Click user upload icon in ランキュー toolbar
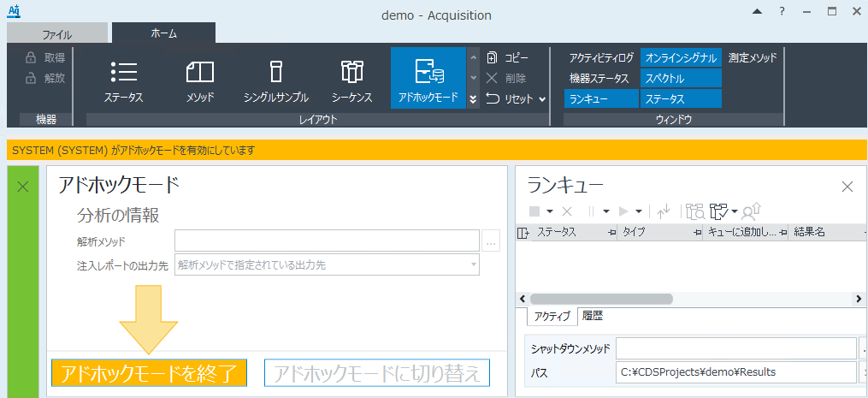This screenshot has width=868, height=398. (753, 211)
